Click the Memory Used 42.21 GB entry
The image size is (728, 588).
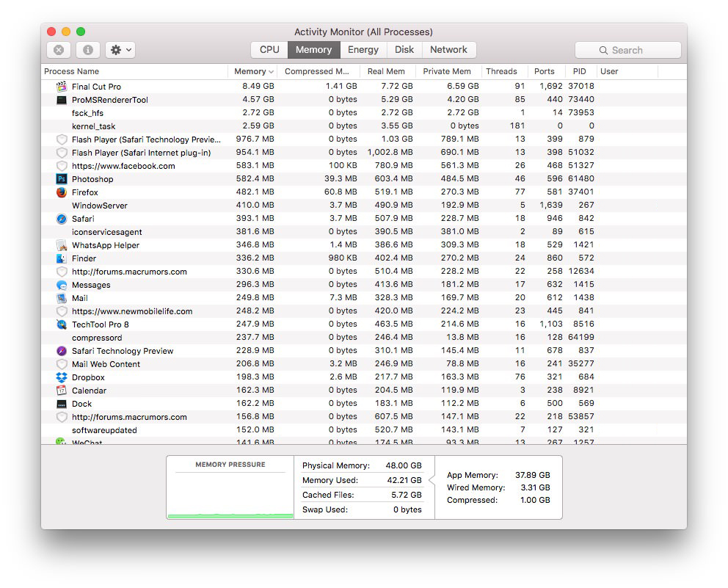coord(362,480)
